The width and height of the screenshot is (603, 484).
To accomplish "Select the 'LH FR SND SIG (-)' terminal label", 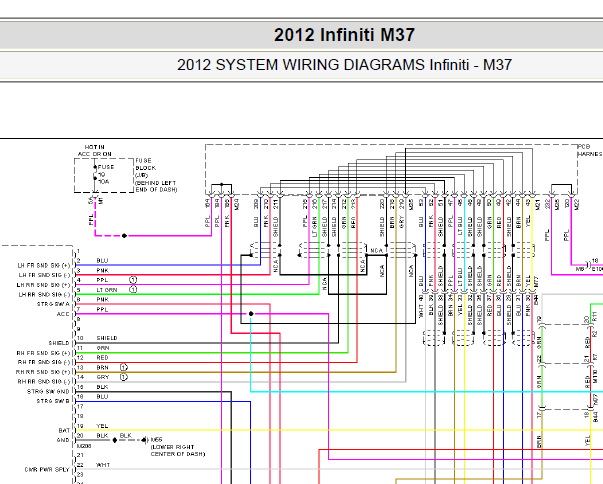I will [45, 275].
